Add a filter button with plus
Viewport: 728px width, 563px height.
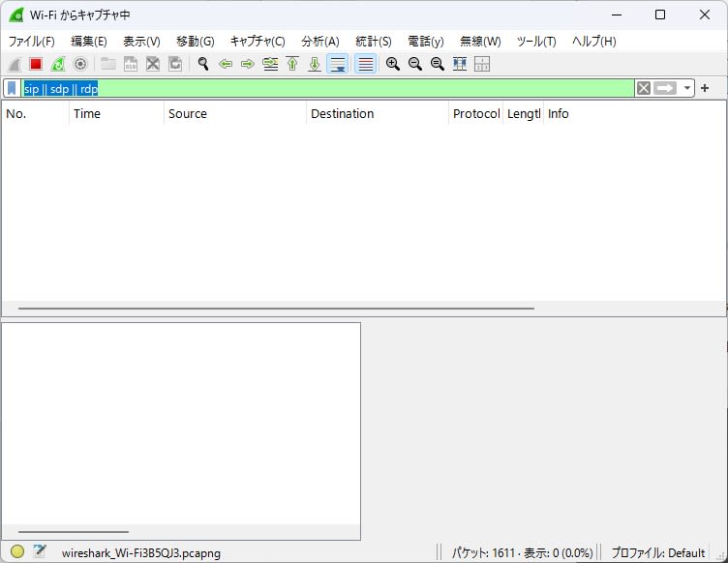[x=705, y=88]
